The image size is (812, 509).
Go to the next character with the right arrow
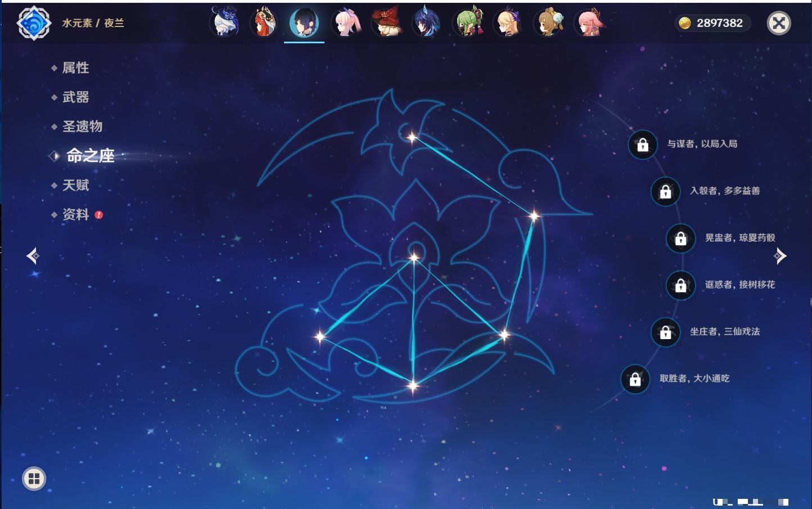[x=780, y=256]
